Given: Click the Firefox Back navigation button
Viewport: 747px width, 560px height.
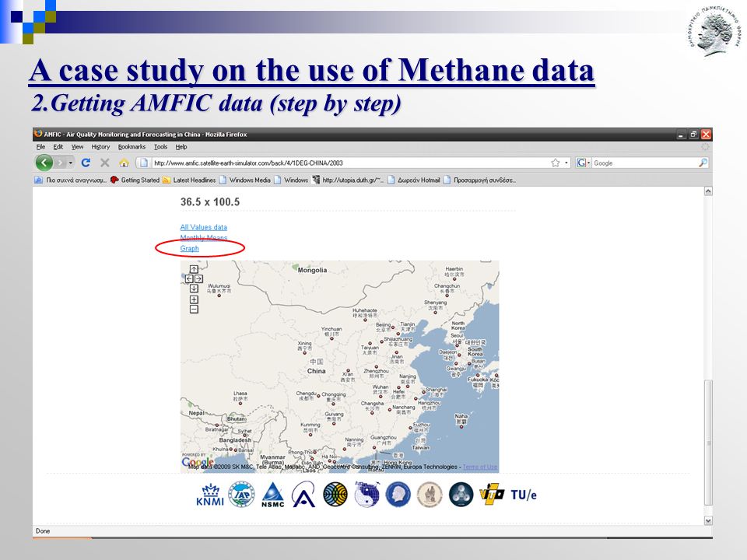Looking at the screenshot, I should (44, 163).
